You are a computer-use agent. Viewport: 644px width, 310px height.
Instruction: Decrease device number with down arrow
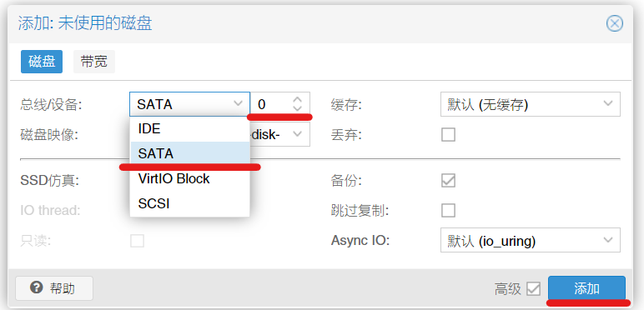pyautogui.click(x=297, y=108)
